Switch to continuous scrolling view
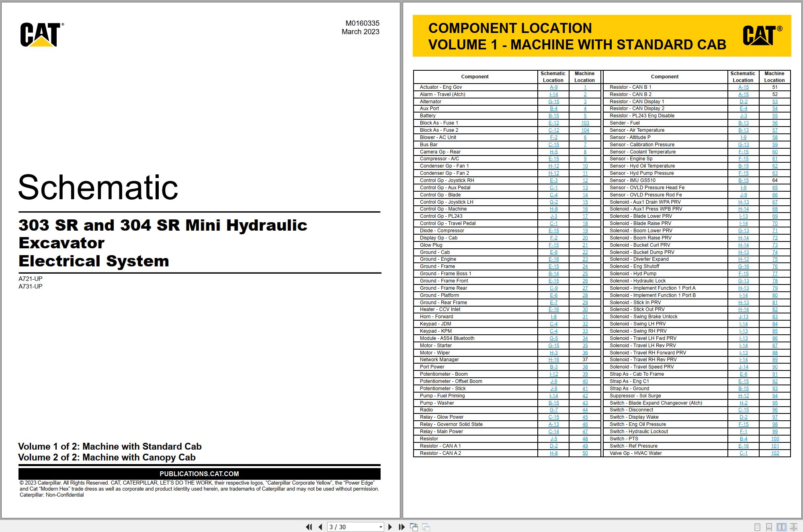 (x=769, y=527)
